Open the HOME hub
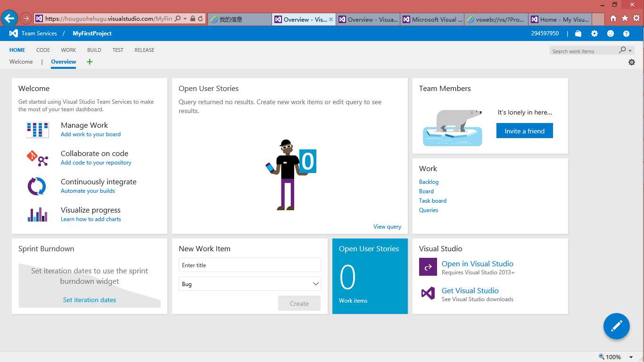 pyautogui.click(x=17, y=50)
